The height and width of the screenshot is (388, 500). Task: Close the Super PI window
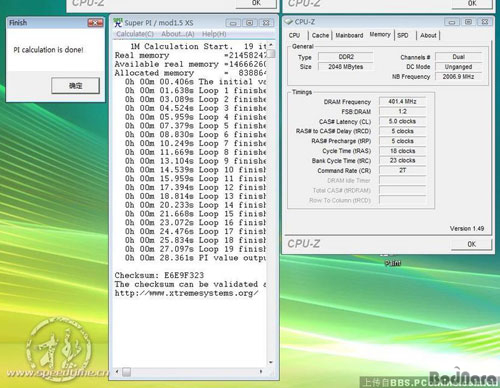tap(266, 23)
